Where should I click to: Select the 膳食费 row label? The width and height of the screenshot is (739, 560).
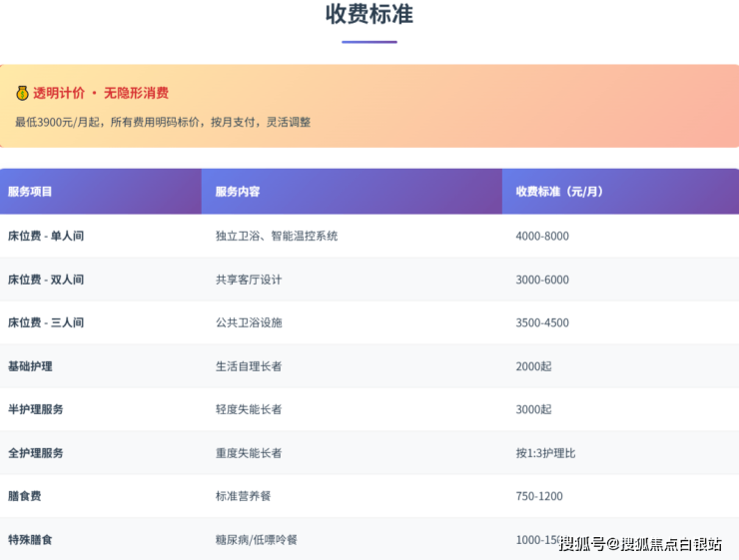pos(25,496)
